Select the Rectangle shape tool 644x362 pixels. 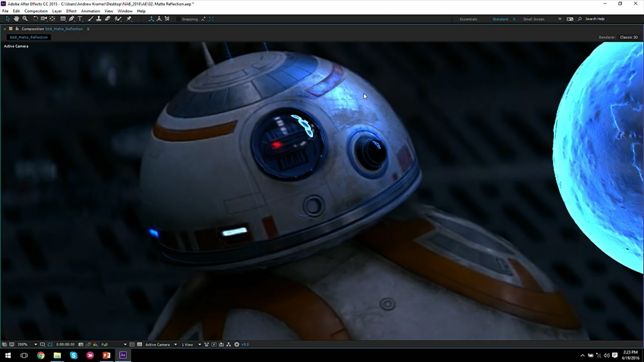[63, 19]
